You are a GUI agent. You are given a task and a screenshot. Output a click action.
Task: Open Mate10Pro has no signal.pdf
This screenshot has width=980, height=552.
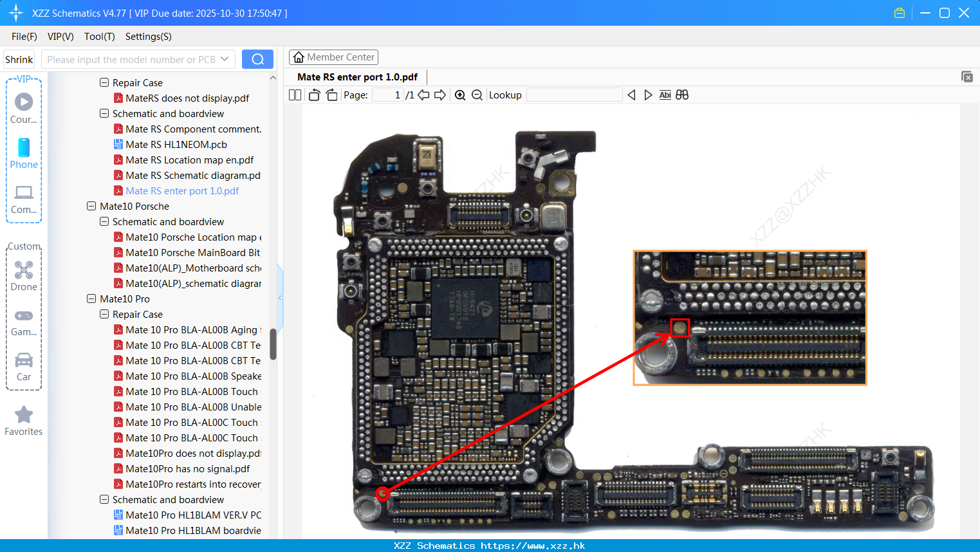182,469
